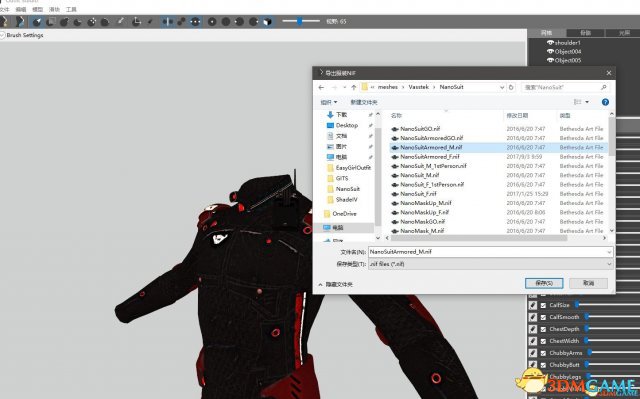Click the 新建文件夹 button
640x399 pixels.
coord(364,102)
